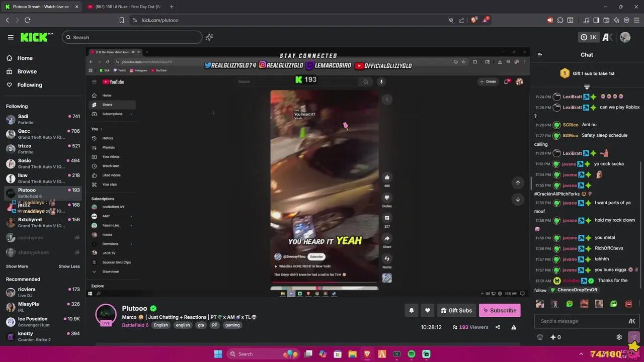Open File Explorer from the taskbar
644x362 pixels.
pyautogui.click(x=352, y=354)
